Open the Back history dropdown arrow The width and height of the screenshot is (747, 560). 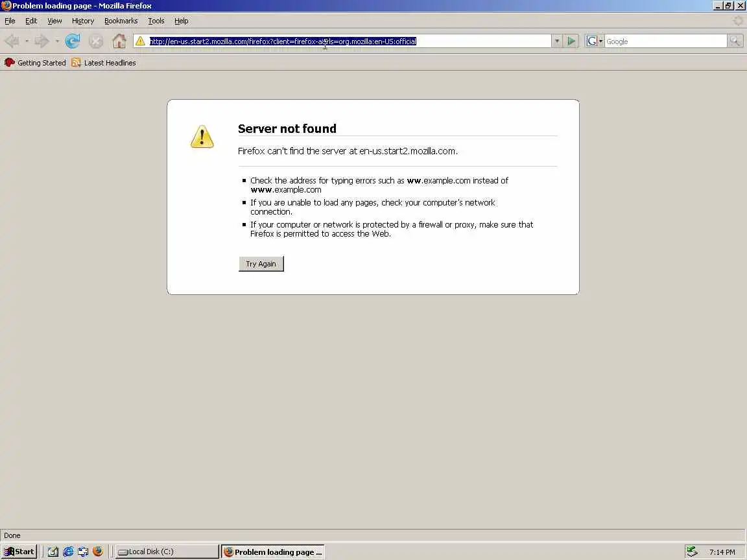coord(27,41)
